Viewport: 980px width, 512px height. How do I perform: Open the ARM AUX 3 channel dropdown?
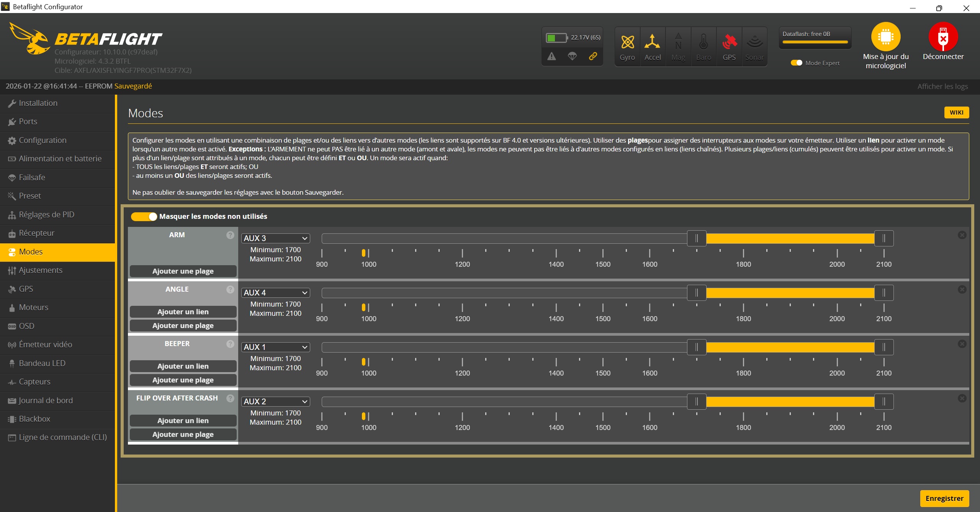275,238
